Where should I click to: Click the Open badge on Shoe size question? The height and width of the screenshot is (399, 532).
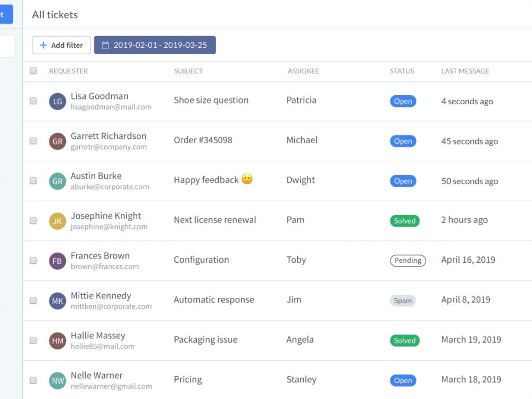(x=403, y=101)
